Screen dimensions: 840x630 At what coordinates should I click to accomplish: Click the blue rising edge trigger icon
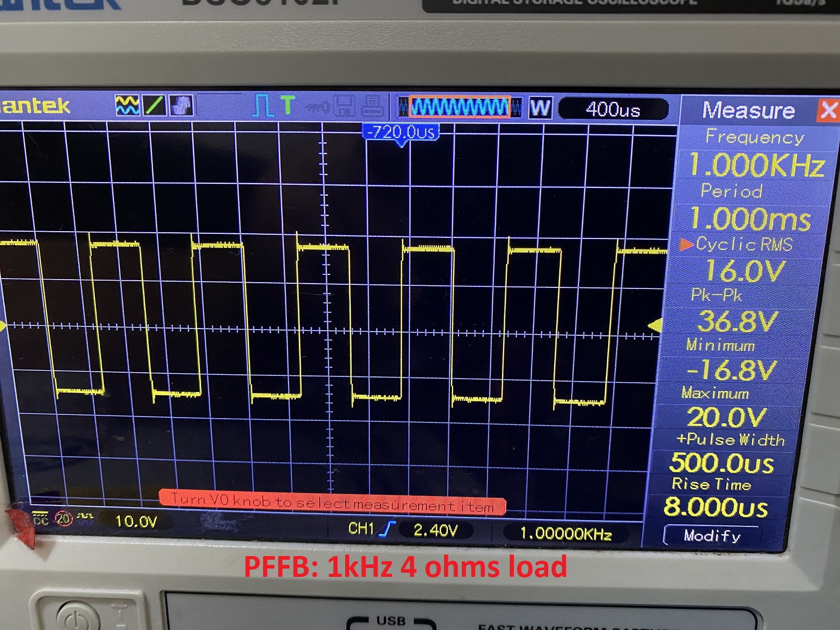pyautogui.click(x=387, y=529)
